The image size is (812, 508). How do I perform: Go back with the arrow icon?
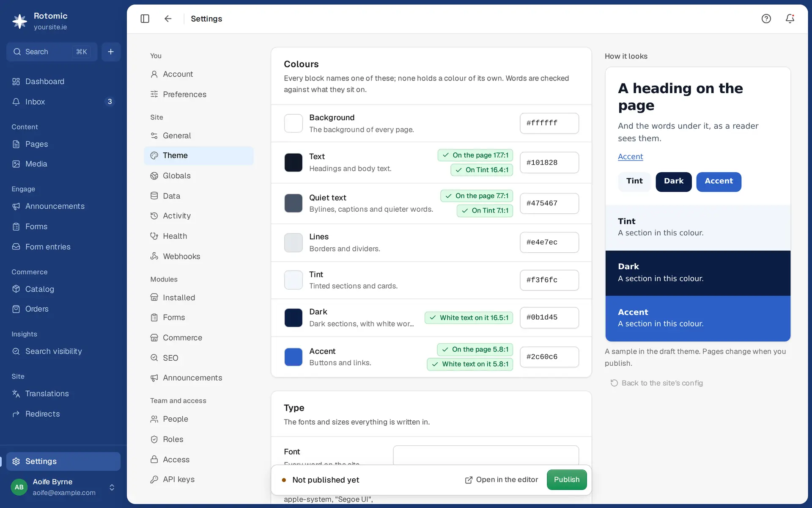[x=168, y=19]
